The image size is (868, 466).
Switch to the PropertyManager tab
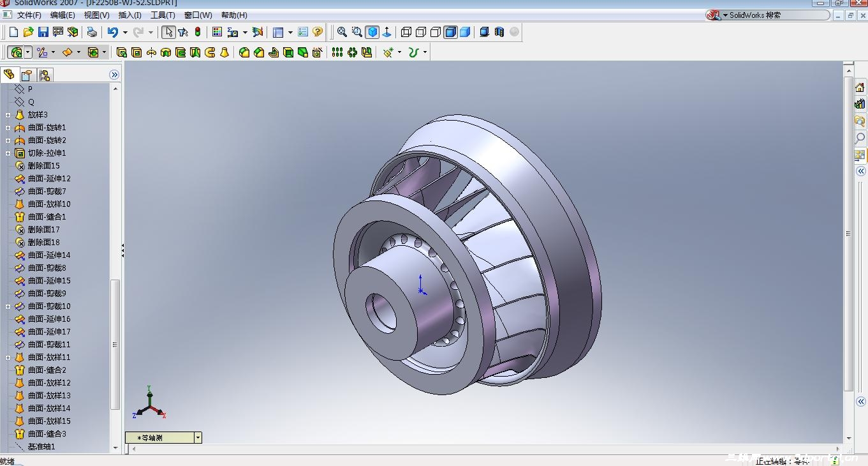pyautogui.click(x=27, y=75)
